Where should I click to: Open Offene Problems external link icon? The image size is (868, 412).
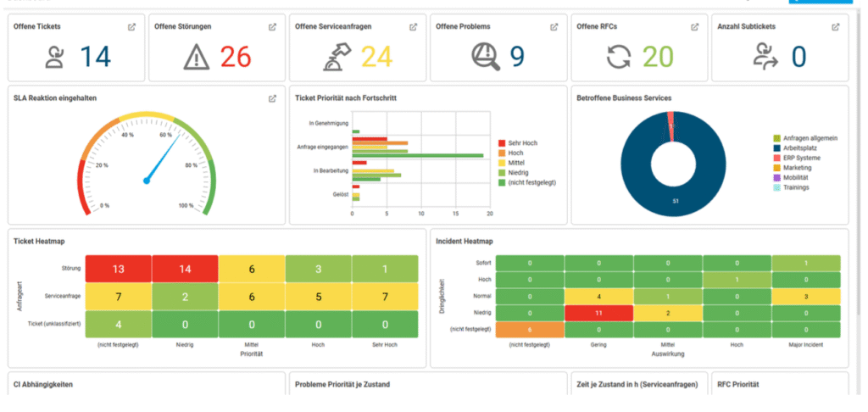point(554,26)
